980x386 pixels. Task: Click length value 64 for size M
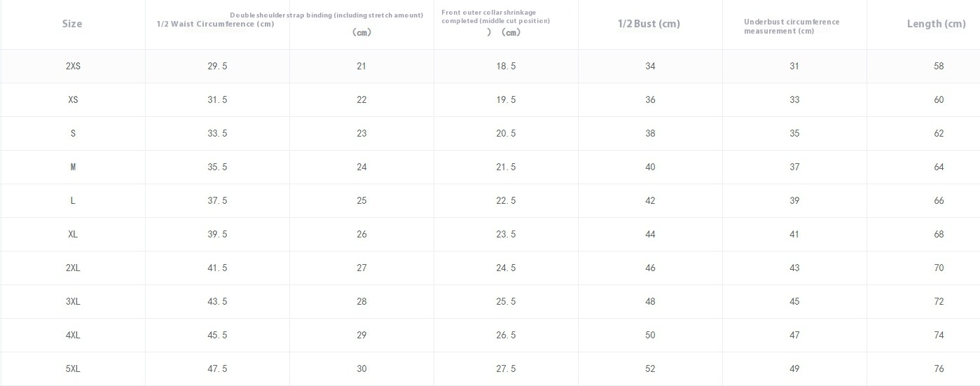pos(939,167)
